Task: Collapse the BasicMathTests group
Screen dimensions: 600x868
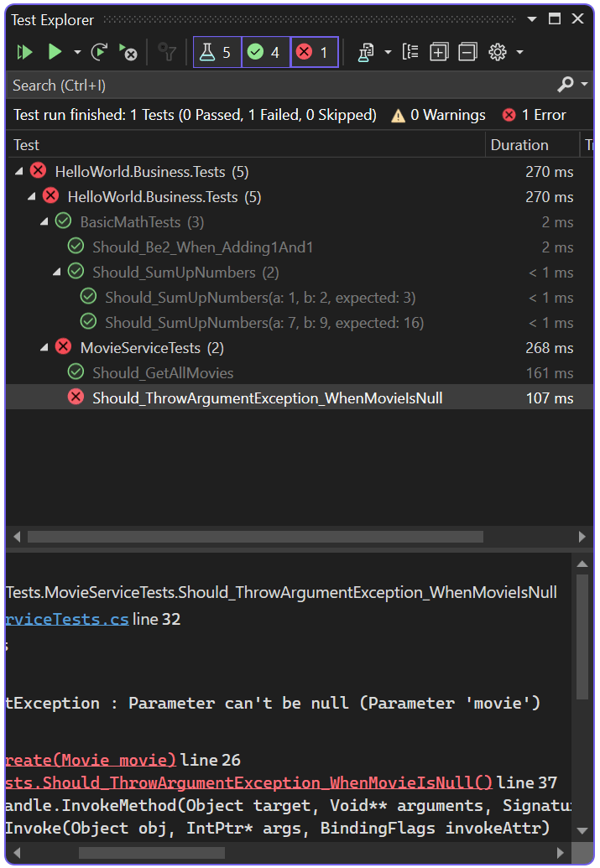Action: 44,221
